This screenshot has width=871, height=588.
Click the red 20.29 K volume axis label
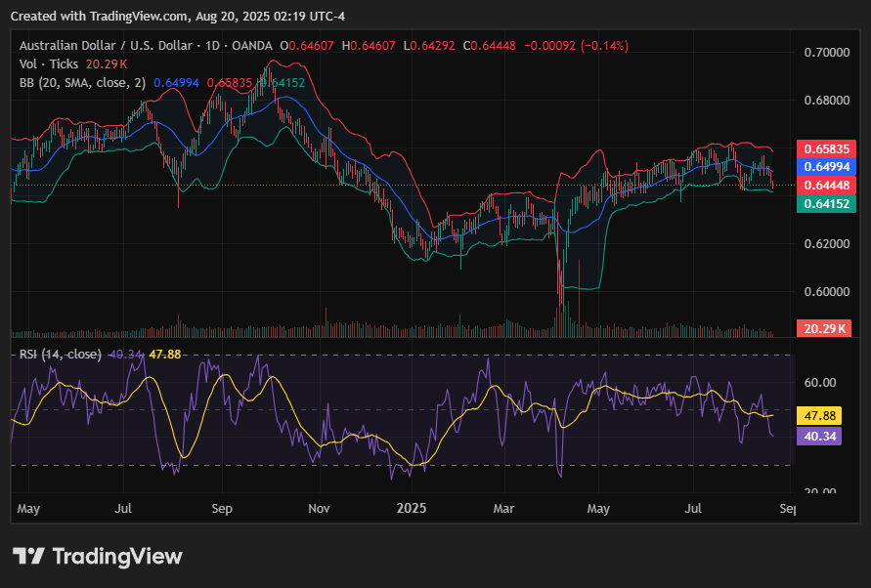pyautogui.click(x=824, y=328)
